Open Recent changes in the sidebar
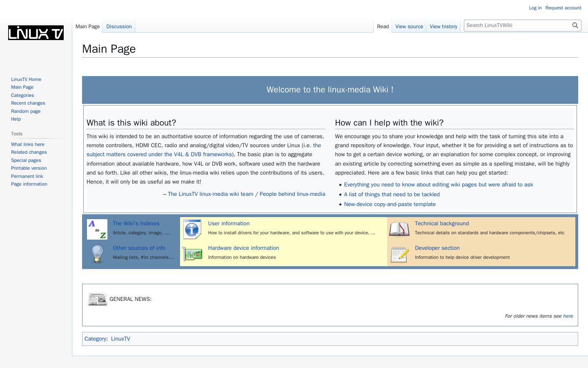 [x=28, y=103]
